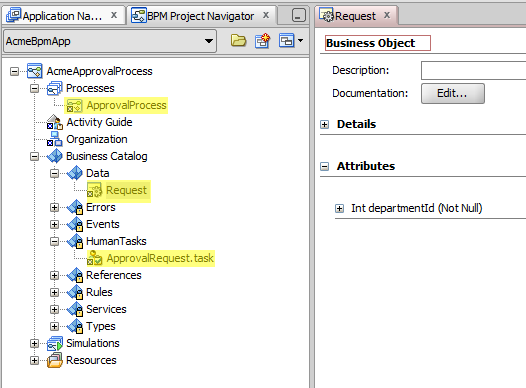Click the Data module icon
The image size is (526, 388).
[x=74, y=173]
